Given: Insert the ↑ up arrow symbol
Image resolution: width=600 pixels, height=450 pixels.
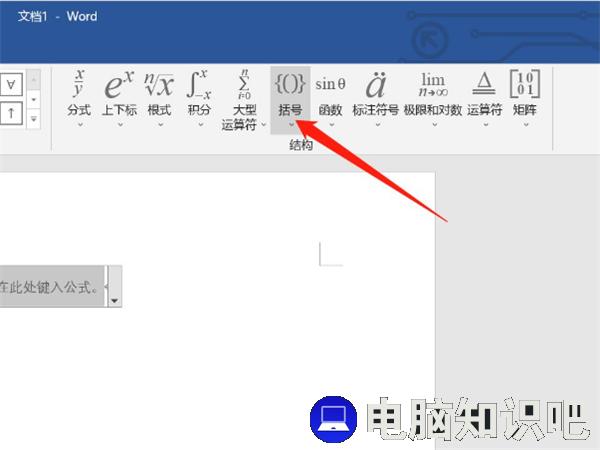Looking at the screenshot, I should [x=11, y=113].
